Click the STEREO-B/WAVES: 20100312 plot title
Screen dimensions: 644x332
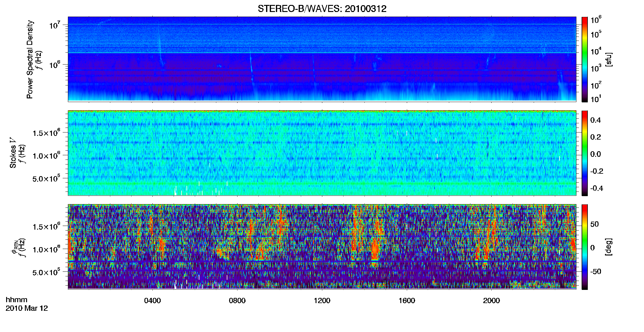point(322,9)
